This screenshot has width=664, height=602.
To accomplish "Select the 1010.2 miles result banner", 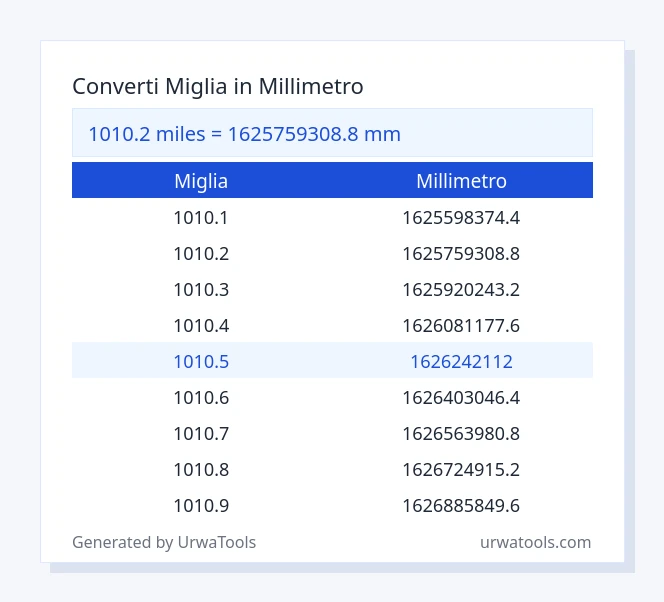I will coord(332,133).
